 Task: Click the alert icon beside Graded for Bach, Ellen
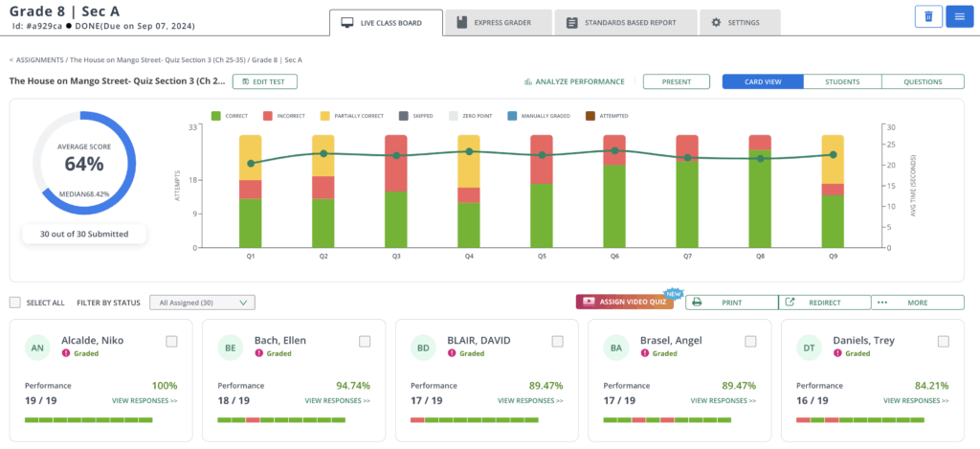[258, 353]
